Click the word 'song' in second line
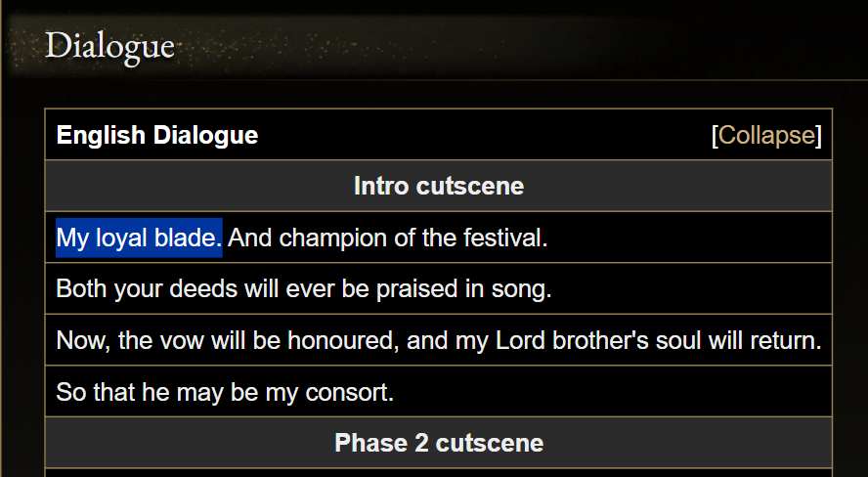This screenshot has height=477, width=868. (527, 289)
